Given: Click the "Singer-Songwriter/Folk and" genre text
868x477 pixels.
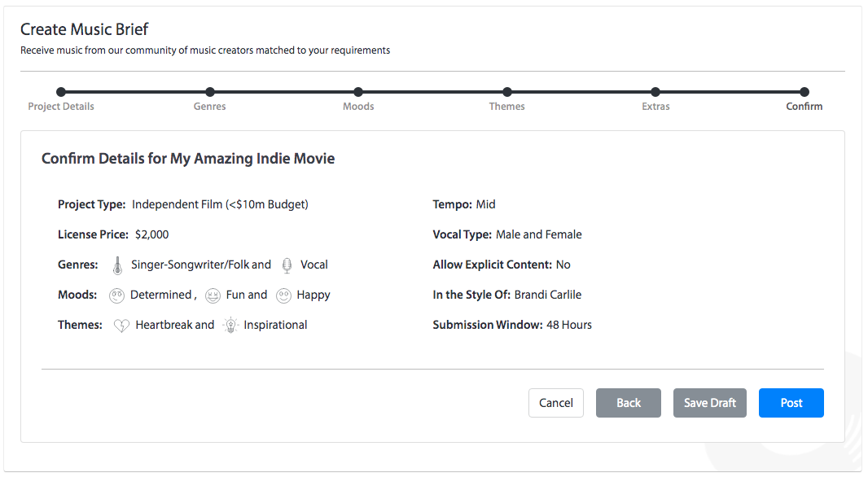Looking at the screenshot, I should [x=201, y=265].
